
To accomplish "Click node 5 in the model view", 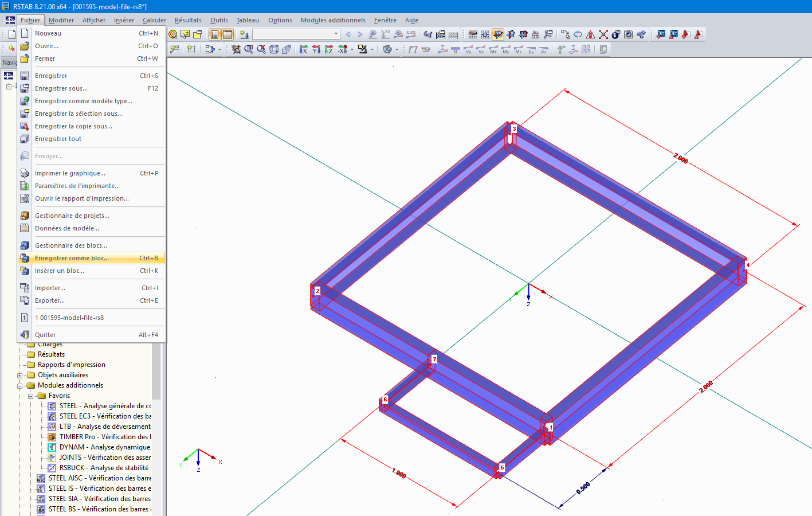I will [502, 467].
